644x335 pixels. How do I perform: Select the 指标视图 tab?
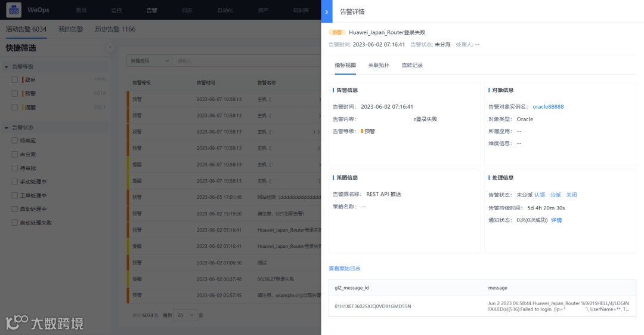[345, 65]
